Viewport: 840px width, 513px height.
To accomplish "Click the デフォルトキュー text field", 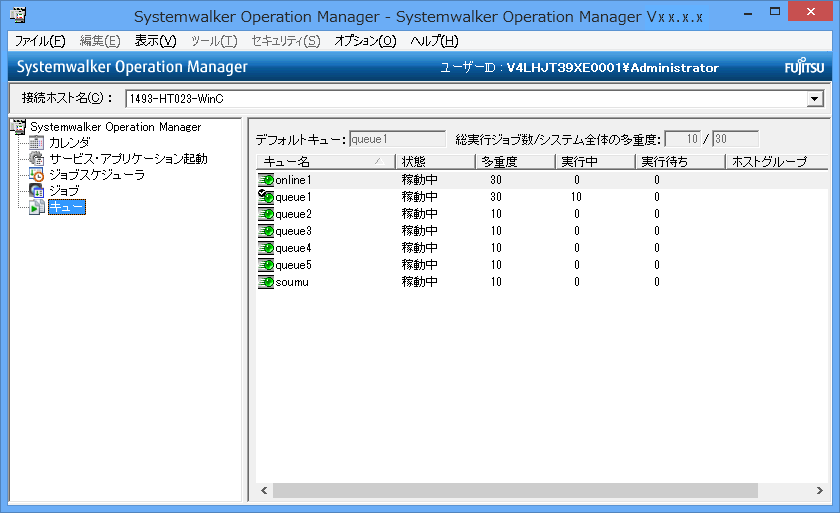I will click(x=397, y=139).
